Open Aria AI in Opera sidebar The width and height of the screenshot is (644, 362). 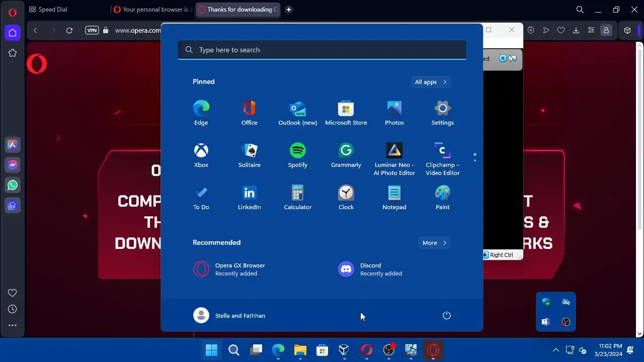13,145
